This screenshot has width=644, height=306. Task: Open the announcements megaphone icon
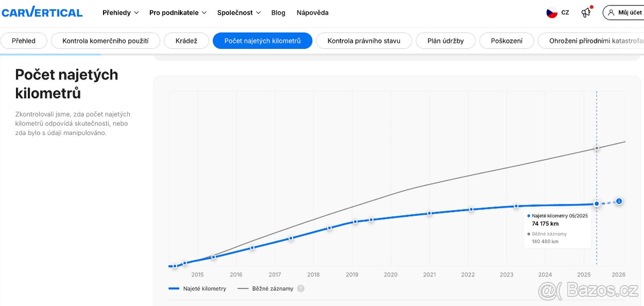tap(586, 12)
